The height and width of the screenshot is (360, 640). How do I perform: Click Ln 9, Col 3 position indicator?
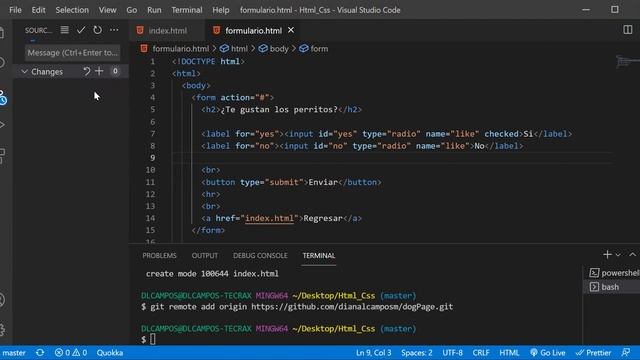click(373, 353)
